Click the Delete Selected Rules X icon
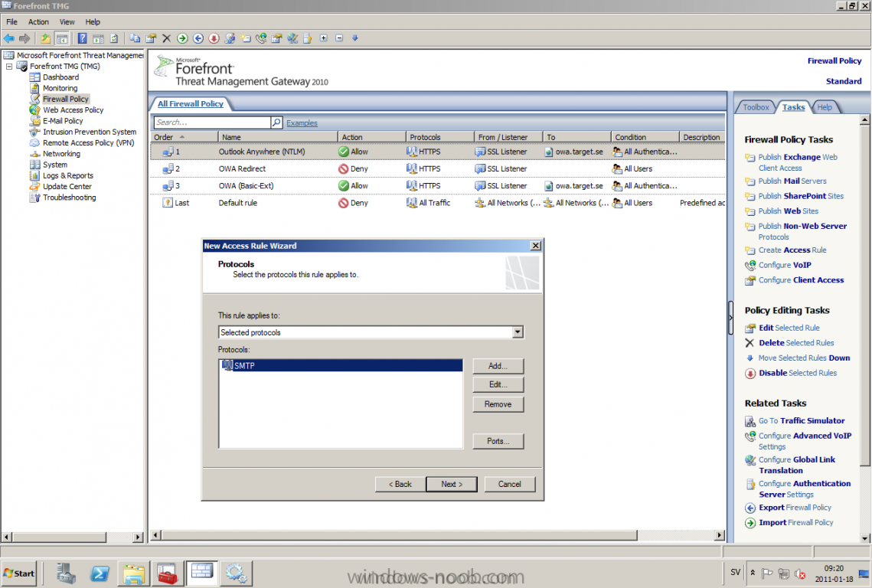The height and width of the screenshot is (588, 872). pyautogui.click(x=750, y=343)
